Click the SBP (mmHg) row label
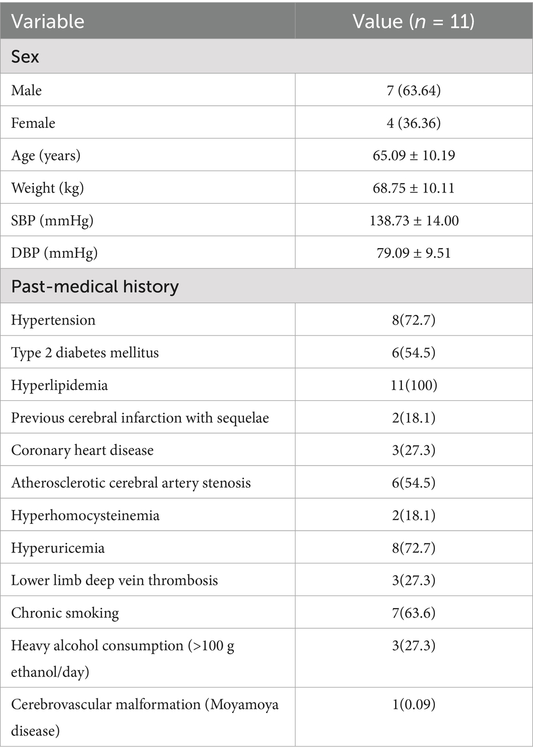Image resolution: width=533 pixels, height=756 pixels. tap(52, 221)
